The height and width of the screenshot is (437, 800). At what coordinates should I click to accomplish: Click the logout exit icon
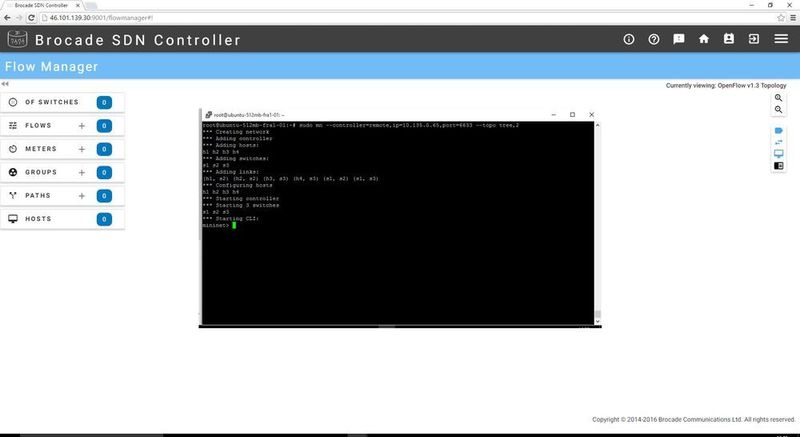point(754,39)
